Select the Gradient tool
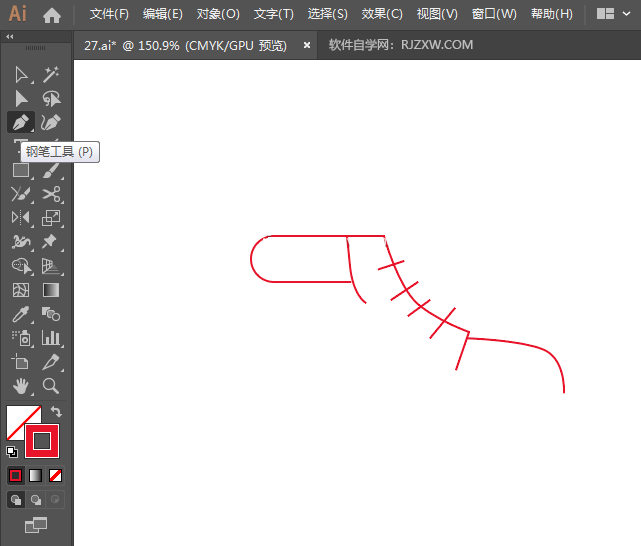The height and width of the screenshot is (546, 641). tap(51, 290)
